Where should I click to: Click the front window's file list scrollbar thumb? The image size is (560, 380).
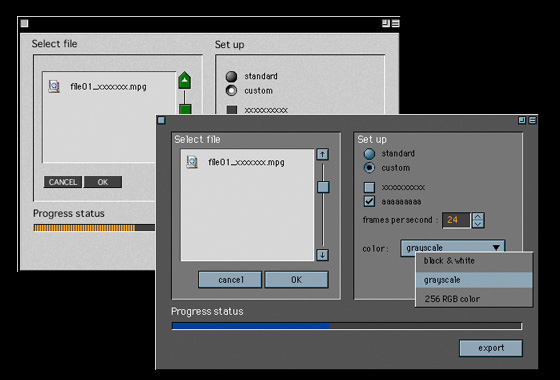point(323,187)
